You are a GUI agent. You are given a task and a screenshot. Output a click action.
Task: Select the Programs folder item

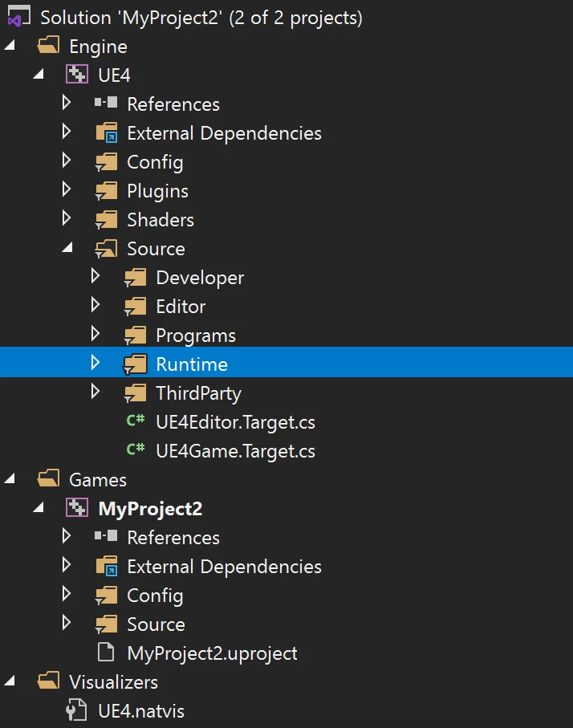pos(195,336)
